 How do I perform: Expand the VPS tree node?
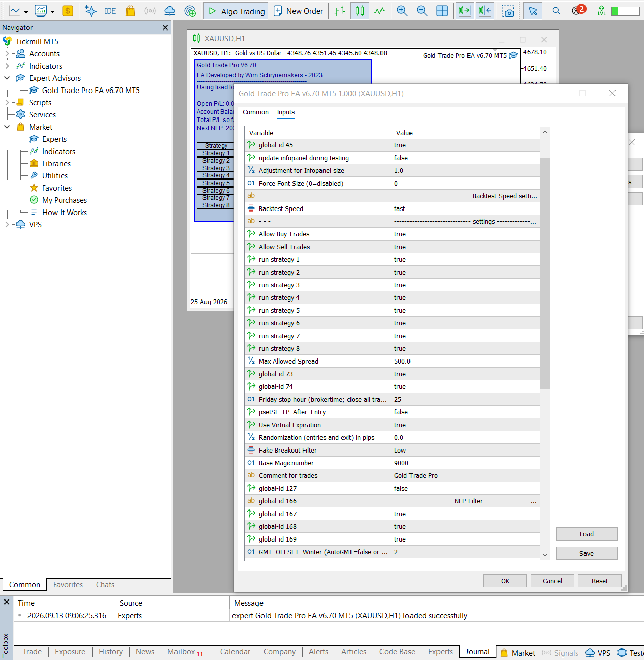(x=7, y=224)
